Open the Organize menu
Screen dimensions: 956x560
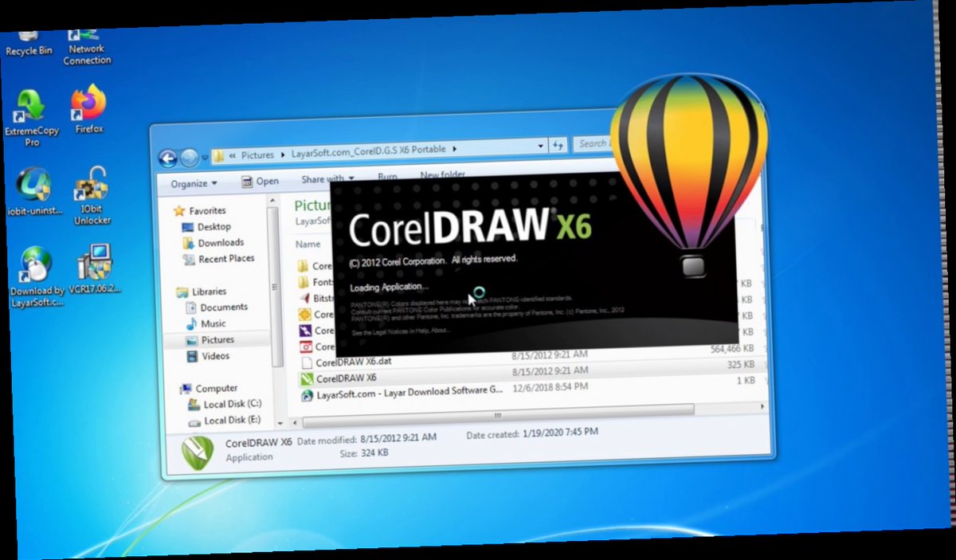(194, 183)
